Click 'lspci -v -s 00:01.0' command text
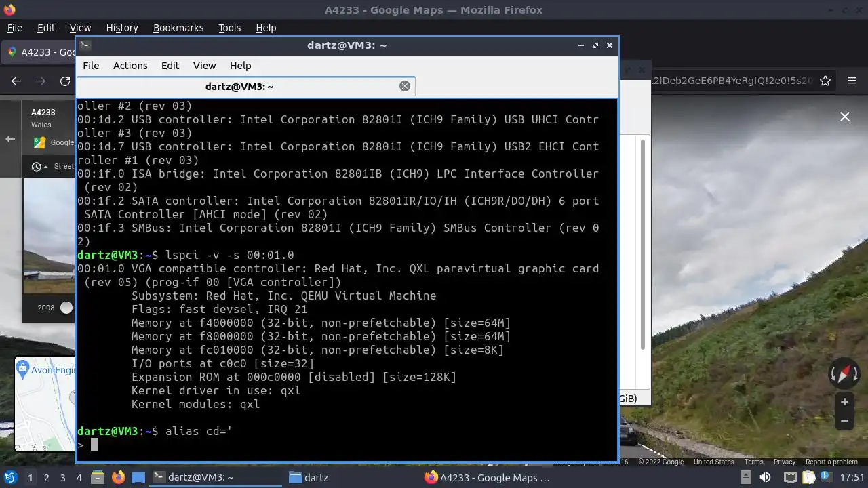 pyautogui.click(x=229, y=255)
